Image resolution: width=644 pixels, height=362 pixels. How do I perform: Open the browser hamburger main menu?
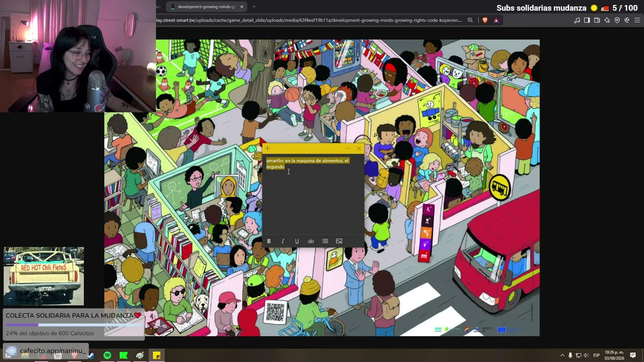[x=637, y=20]
